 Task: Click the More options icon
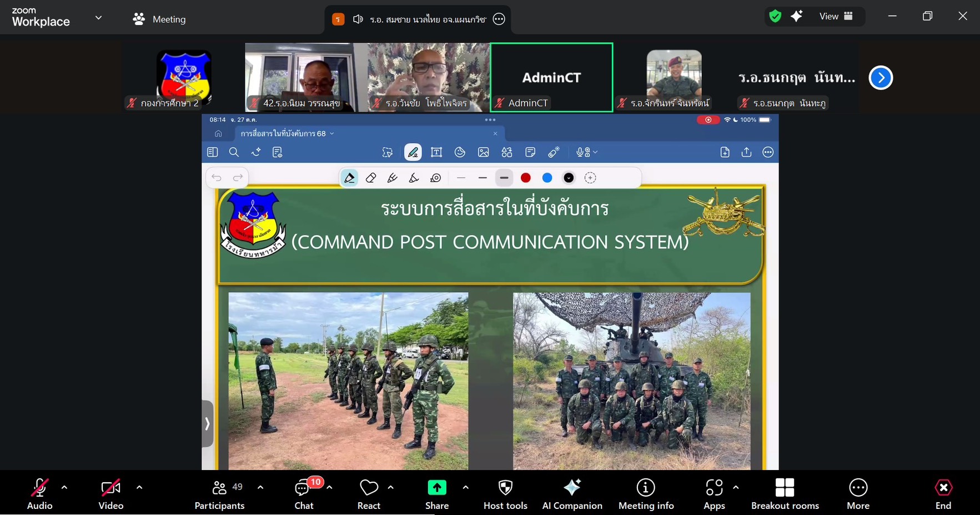[858, 488]
